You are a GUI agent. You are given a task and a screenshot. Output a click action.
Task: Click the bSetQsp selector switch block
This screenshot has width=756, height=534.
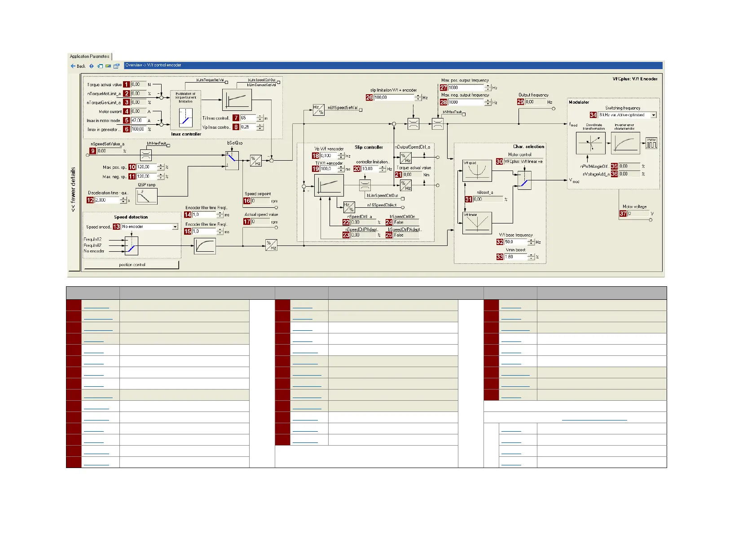(x=232, y=160)
